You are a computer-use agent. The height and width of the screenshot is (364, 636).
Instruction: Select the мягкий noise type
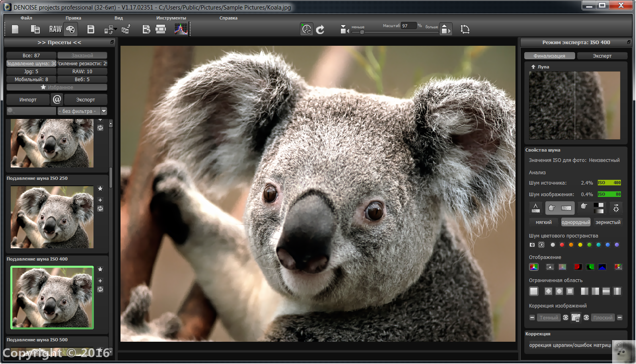point(543,222)
